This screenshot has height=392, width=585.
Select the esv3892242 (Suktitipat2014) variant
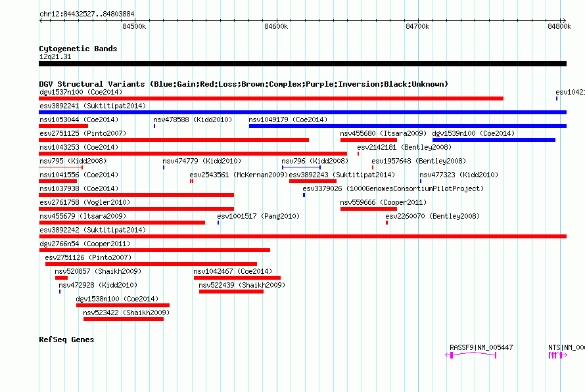93,230
